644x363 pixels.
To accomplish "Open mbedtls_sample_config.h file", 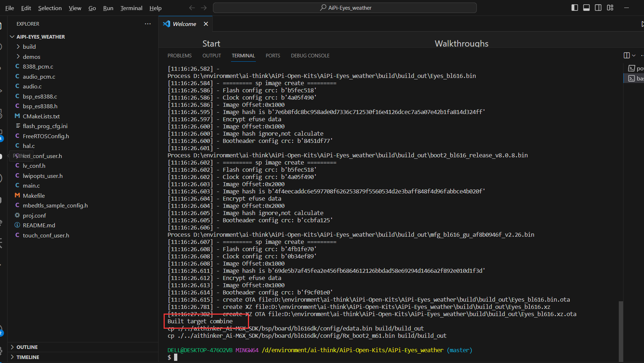I will (x=83, y=205).
